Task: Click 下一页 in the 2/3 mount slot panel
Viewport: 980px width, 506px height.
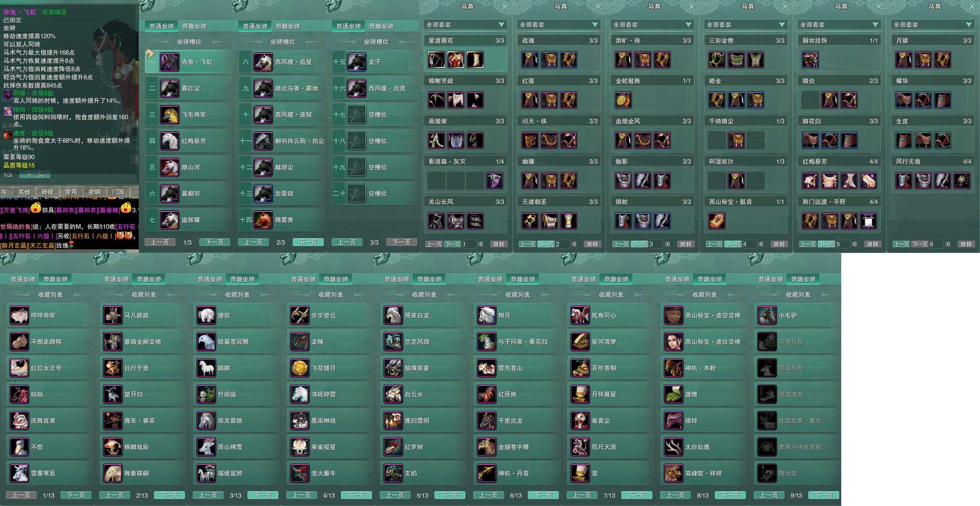Action: point(308,242)
